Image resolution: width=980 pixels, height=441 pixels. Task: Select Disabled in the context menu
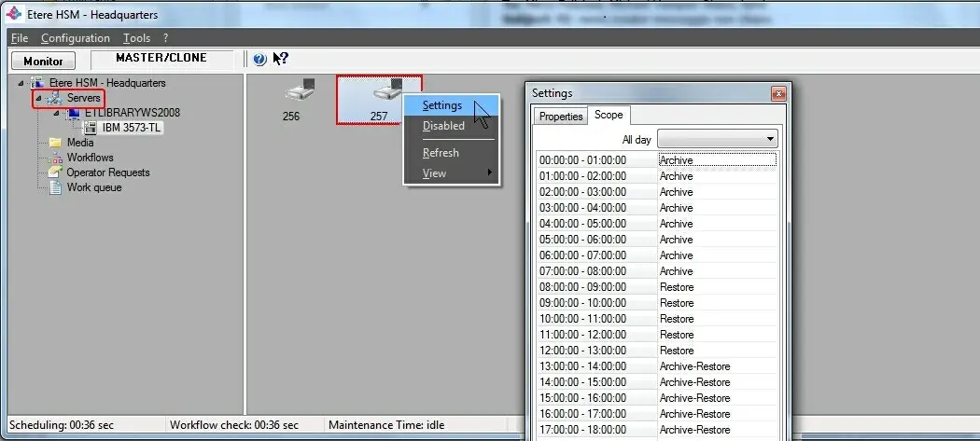[442, 126]
